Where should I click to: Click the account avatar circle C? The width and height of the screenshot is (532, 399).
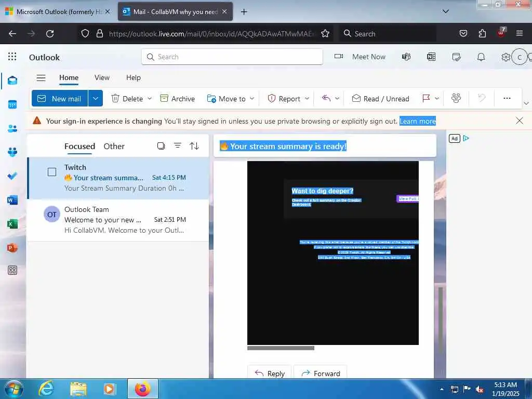pyautogui.click(x=519, y=57)
